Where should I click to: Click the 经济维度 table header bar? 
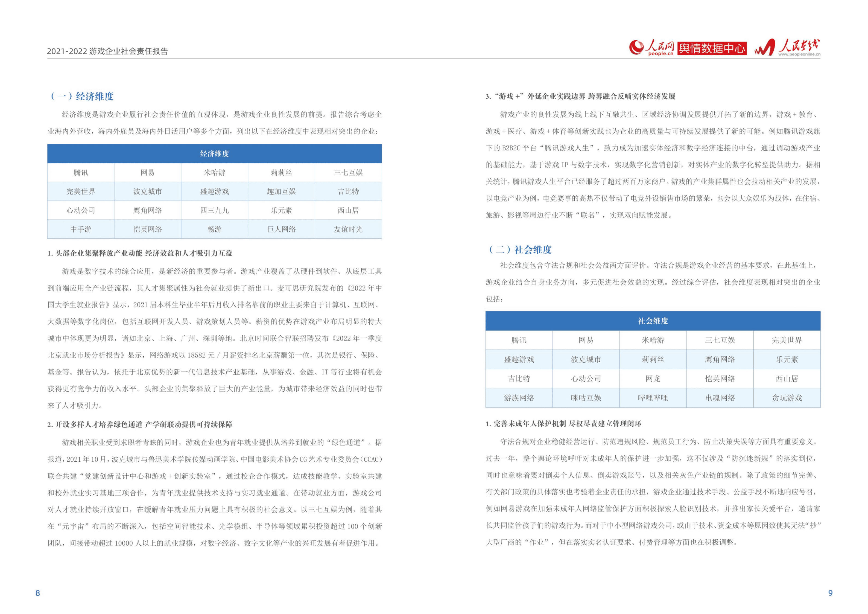(214, 154)
